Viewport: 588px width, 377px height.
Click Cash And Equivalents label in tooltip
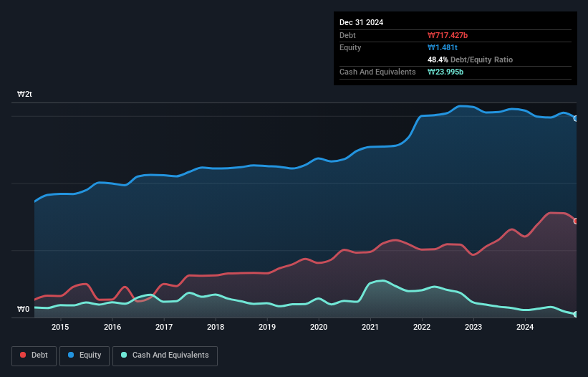377,72
